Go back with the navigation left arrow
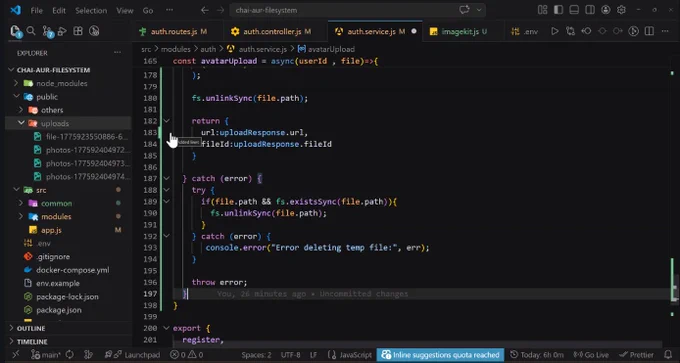The image size is (680, 363). 205,10
